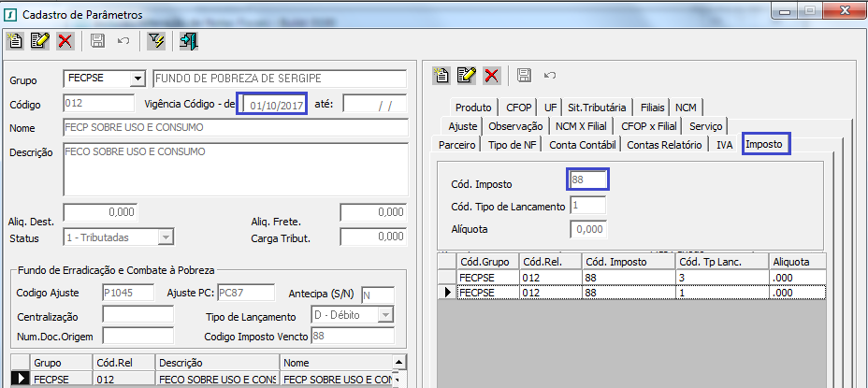Switch to the Serviço tab
Screen dimensions: 868x388
[706, 126]
